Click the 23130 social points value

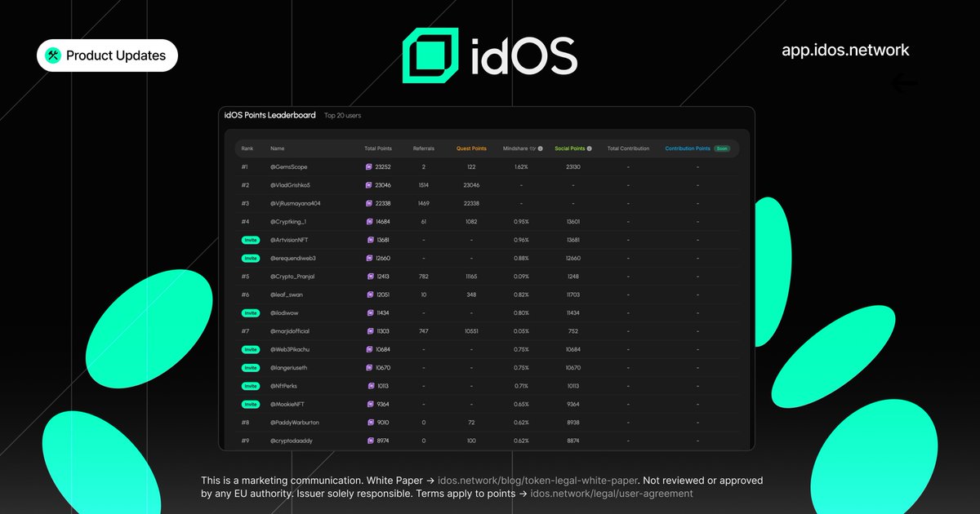(573, 166)
